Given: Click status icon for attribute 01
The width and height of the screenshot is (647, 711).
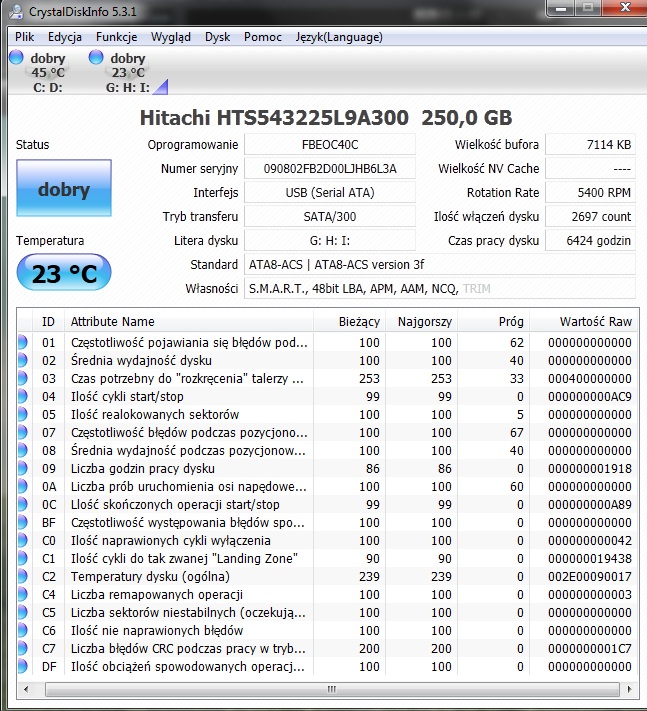Looking at the screenshot, I should coord(23,342).
